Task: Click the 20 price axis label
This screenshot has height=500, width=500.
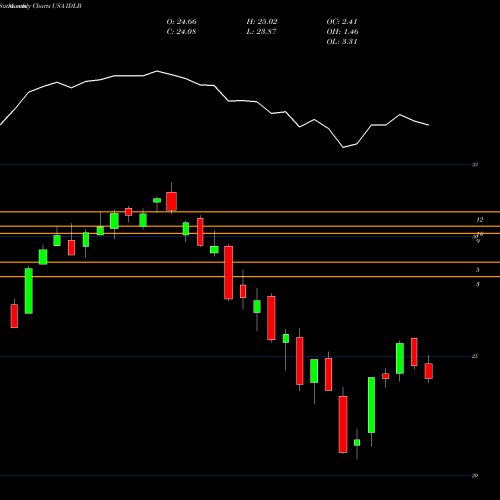Action: [x=475, y=475]
